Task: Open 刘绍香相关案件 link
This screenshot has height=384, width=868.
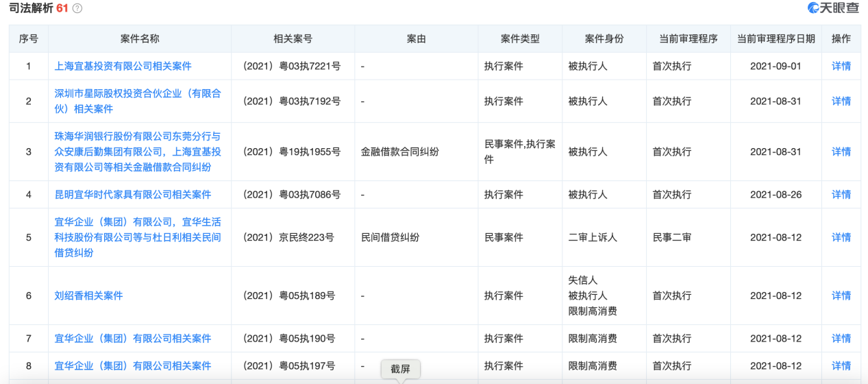Action: click(x=88, y=296)
